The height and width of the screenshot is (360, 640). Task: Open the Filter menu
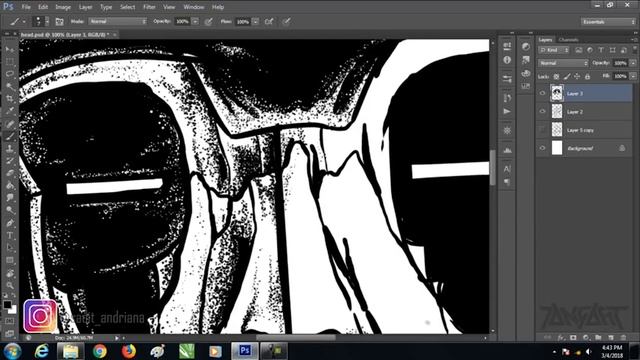(x=149, y=7)
